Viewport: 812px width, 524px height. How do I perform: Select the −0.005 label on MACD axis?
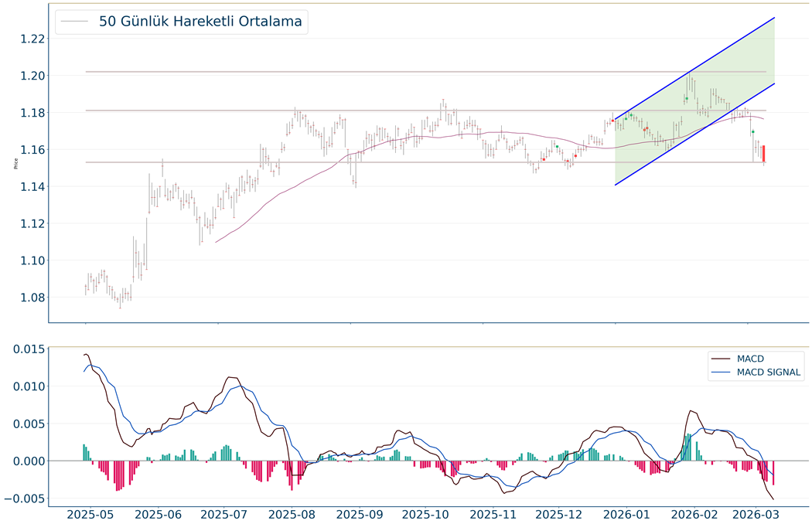point(22,498)
